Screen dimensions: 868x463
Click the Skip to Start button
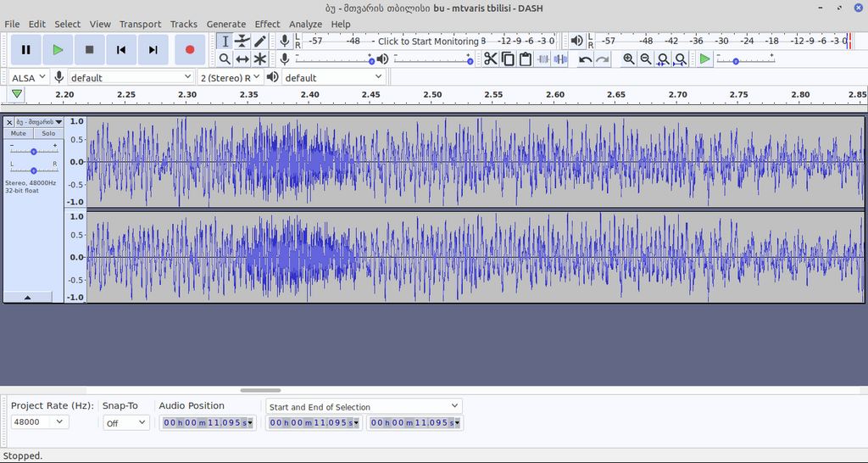[121, 50]
